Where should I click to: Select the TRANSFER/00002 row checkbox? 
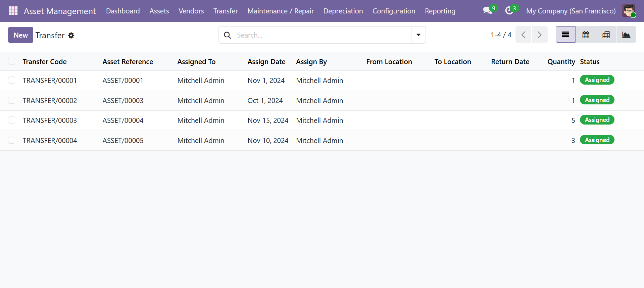click(x=12, y=100)
